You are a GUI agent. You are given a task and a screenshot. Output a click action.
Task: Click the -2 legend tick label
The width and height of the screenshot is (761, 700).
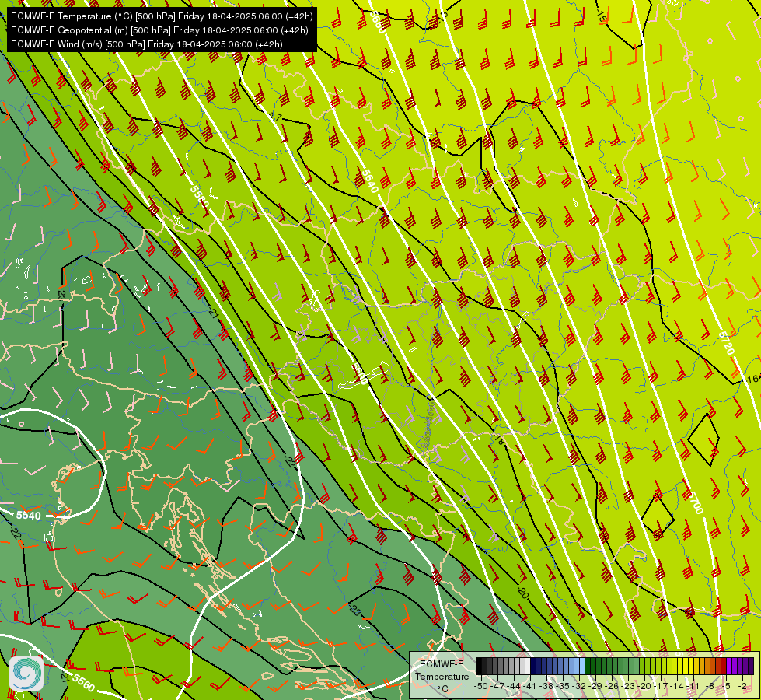pyautogui.click(x=742, y=686)
